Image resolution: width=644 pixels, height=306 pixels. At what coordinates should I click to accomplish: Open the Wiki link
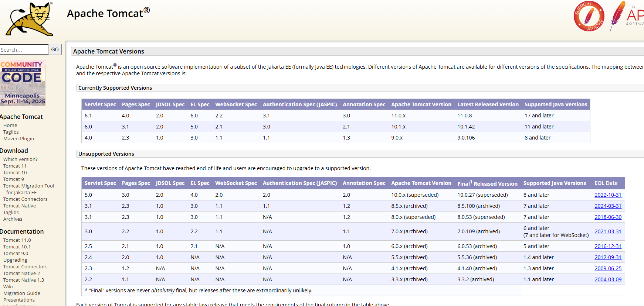click(x=8, y=287)
